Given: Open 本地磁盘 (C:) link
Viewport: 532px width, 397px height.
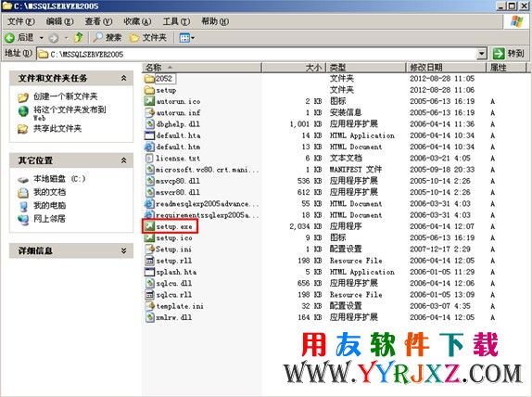Looking at the screenshot, I should [59, 179].
